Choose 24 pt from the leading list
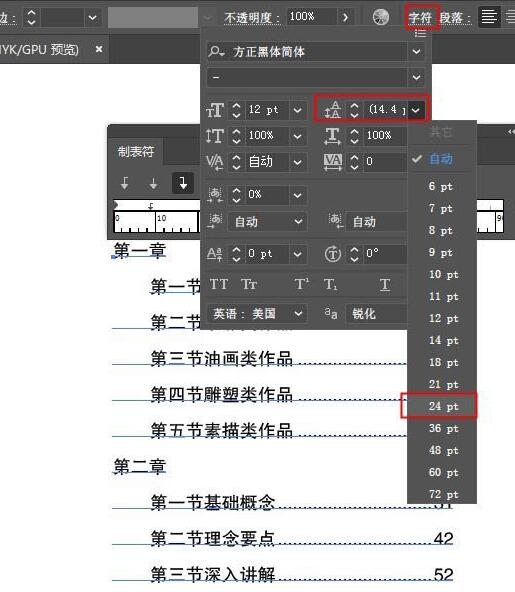This screenshot has height=592, width=515. click(443, 406)
